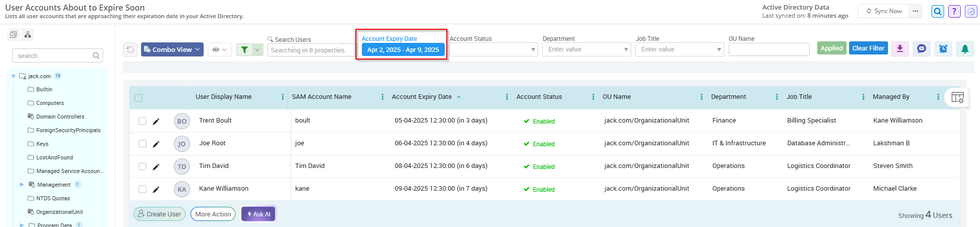Click the refresh icon beside Combo View

130,49
